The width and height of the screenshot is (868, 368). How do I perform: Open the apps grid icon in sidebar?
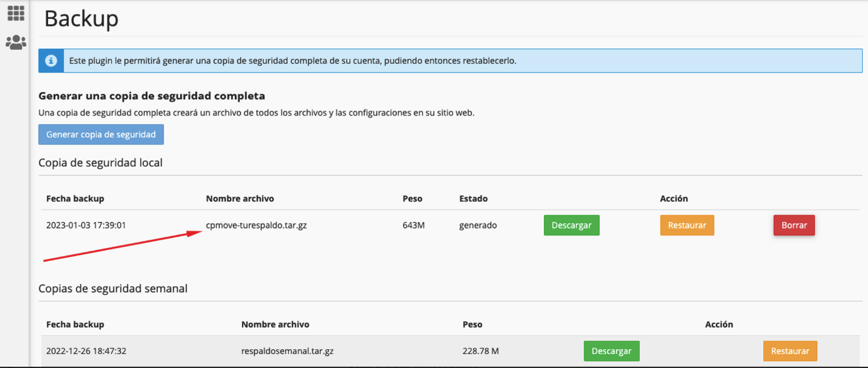click(16, 13)
